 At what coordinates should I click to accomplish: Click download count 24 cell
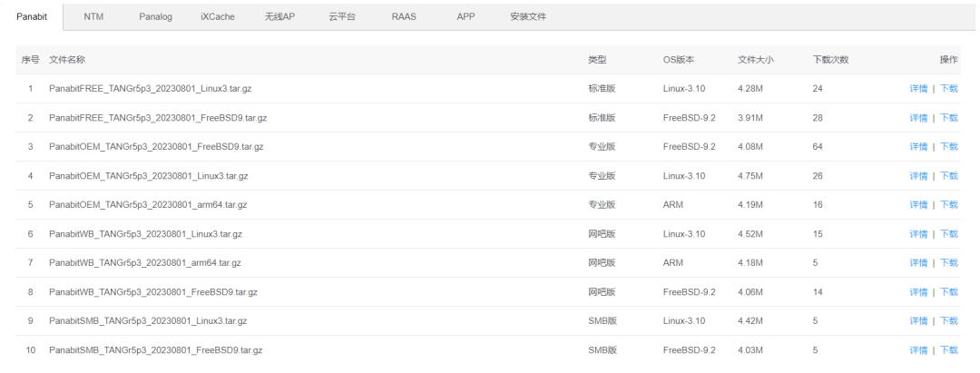818,89
